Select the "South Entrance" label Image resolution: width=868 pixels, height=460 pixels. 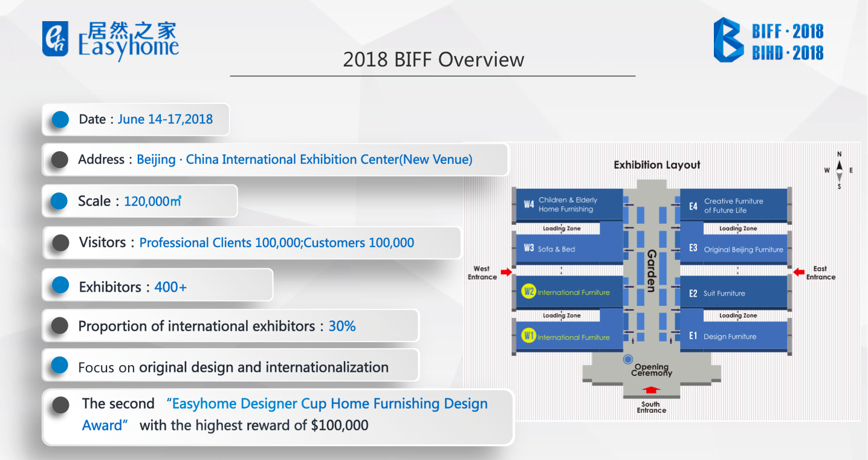point(651,407)
